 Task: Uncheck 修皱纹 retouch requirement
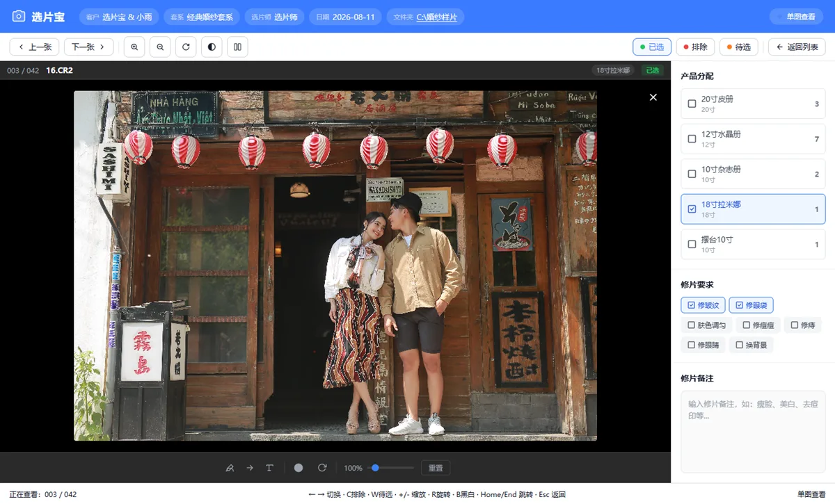click(x=703, y=305)
